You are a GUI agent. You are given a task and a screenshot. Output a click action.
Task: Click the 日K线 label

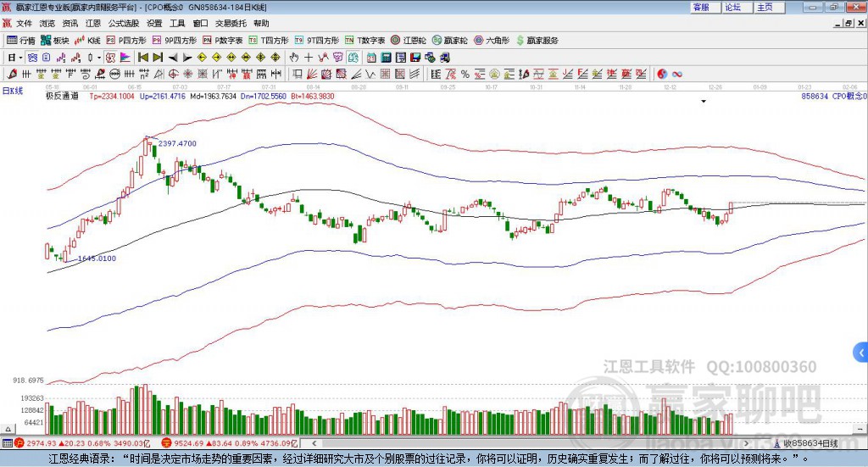13,91
